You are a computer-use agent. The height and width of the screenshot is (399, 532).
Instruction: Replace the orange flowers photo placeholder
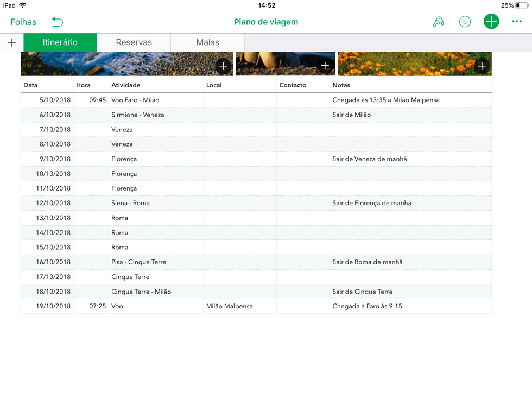[482, 66]
